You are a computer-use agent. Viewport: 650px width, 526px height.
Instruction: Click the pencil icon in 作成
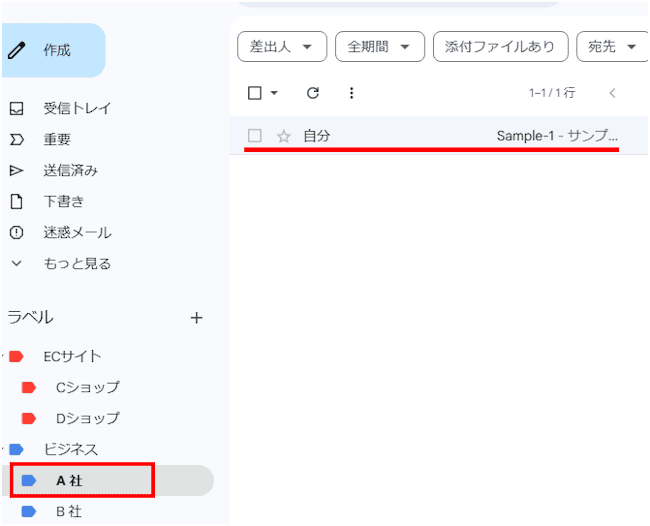(x=17, y=51)
